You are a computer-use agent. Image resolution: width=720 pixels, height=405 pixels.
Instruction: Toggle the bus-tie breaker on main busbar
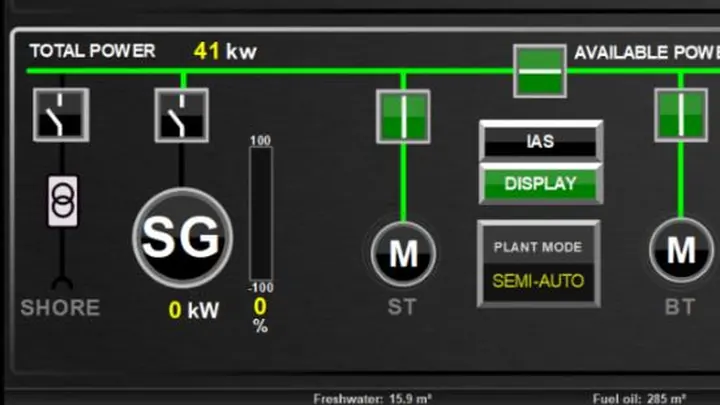point(540,71)
